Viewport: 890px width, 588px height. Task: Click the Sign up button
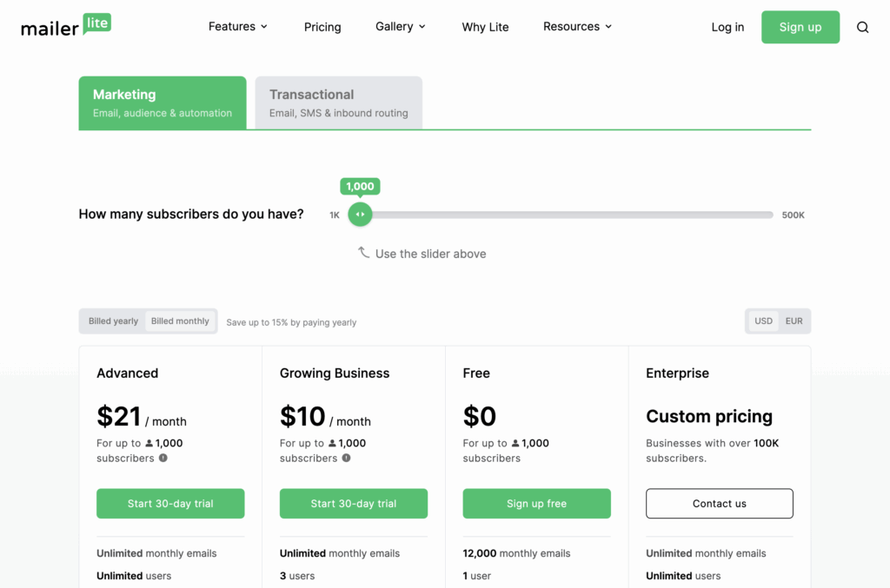(800, 27)
